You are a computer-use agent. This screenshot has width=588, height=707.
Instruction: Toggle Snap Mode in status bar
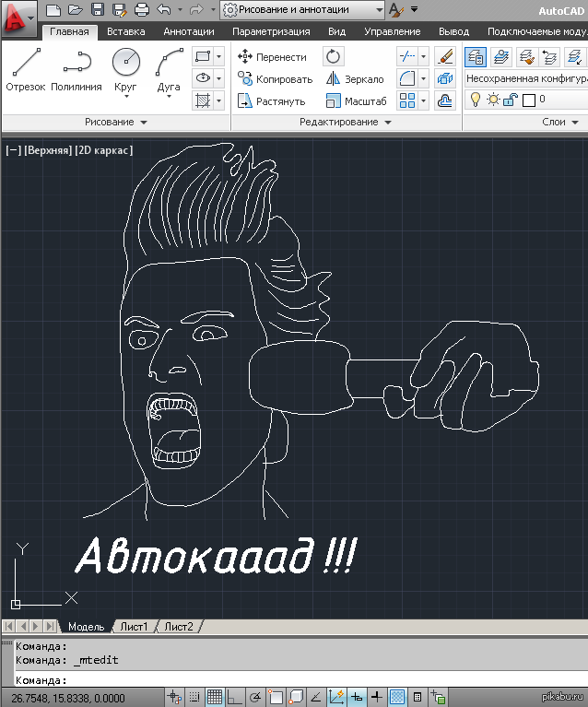coord(194,697)
